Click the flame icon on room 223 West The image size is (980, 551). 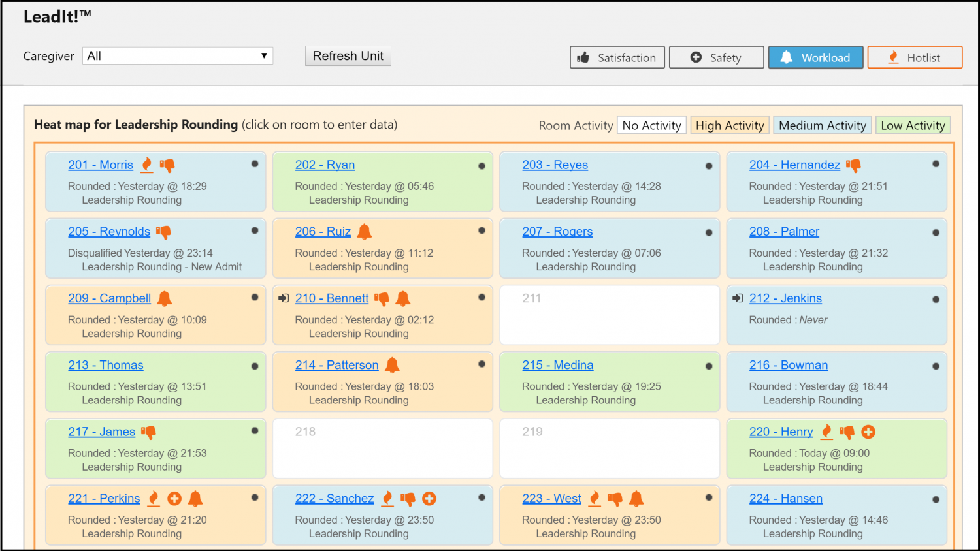click(x=595, y=499)
